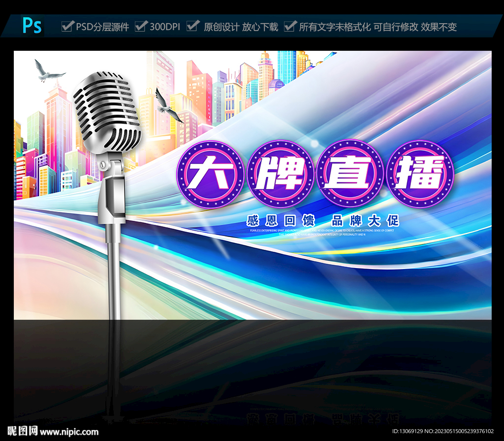
Task: Click the 感恩回馈 subtitle text
Action: 280,220
